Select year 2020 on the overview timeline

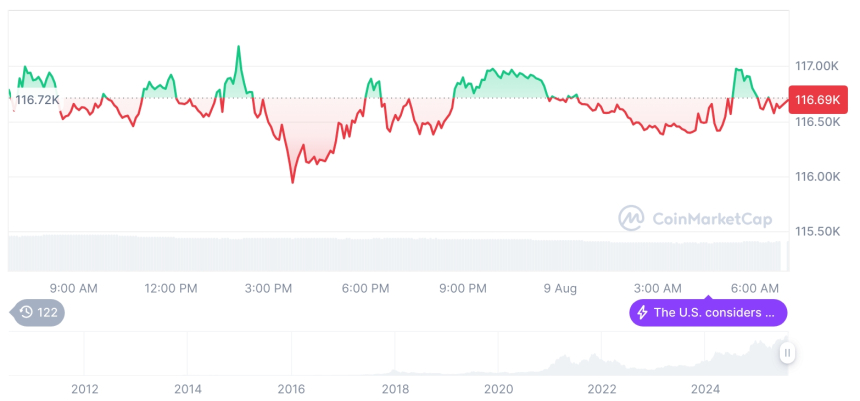[x=498, y=388]
